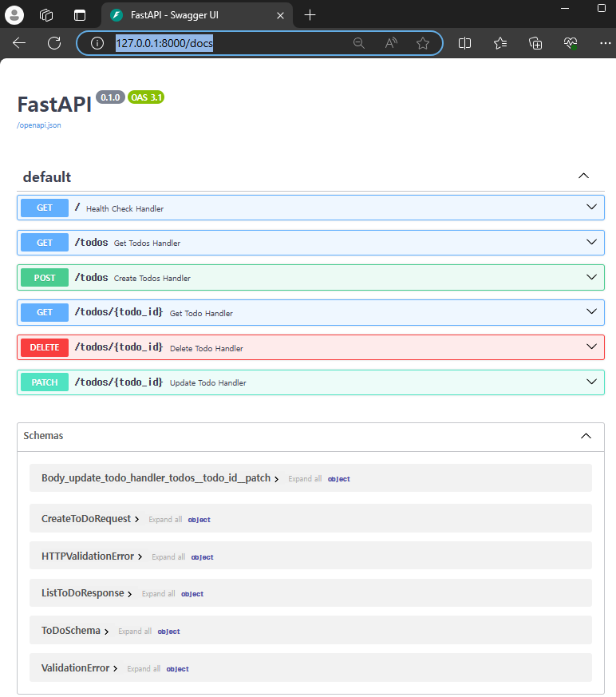The image size is (616, 697).
Task: Expand GET /todos/{todo_id} Get Todo Handler arrow
Action: (591, 311)
